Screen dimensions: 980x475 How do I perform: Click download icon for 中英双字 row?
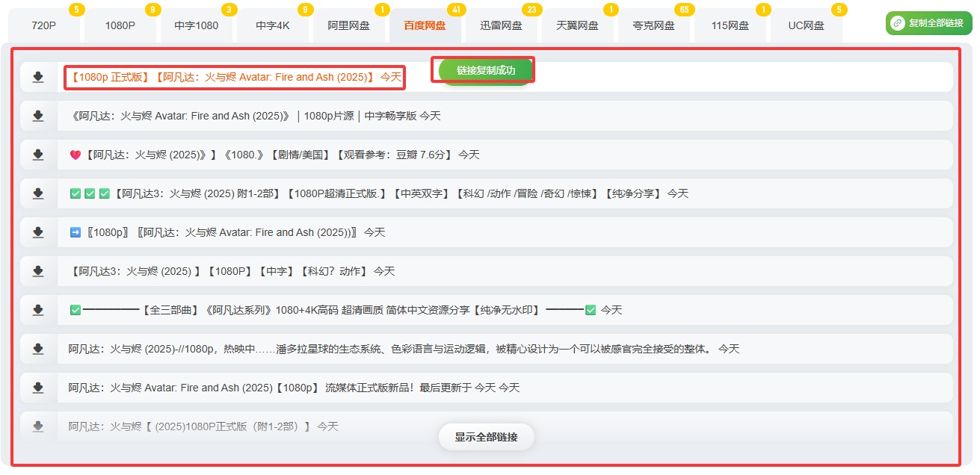[38, 193]
